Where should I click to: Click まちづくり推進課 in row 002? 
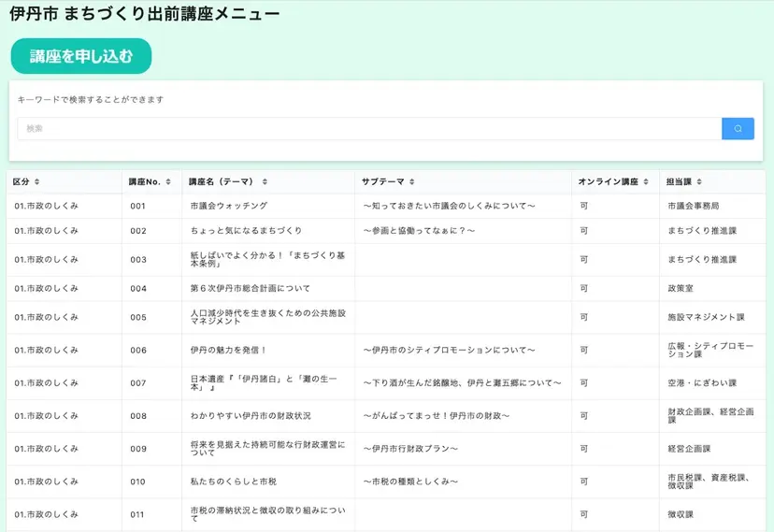click(702, 230)
